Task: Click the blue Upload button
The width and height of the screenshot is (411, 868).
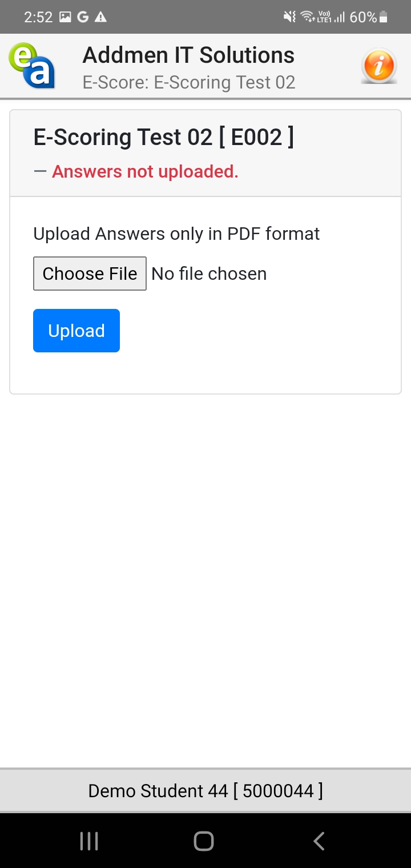Action: (76, 331)
